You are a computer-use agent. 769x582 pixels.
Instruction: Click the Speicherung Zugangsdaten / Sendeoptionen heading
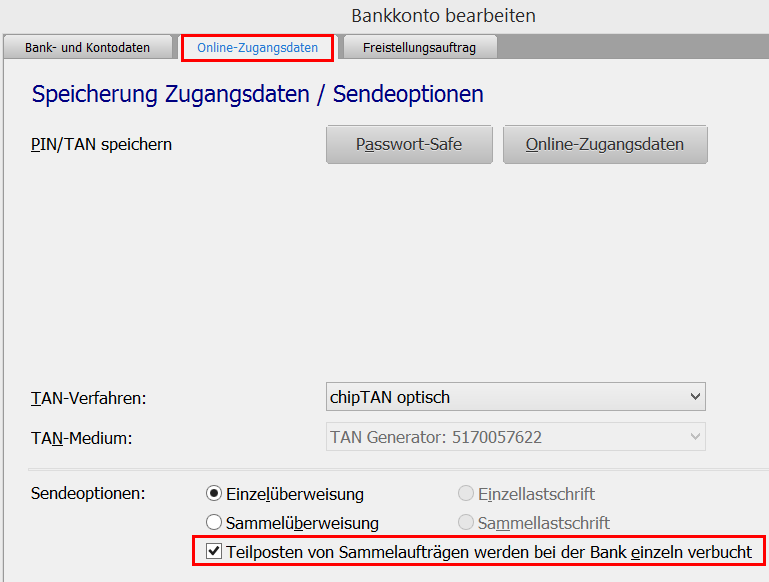coord(257,94)
